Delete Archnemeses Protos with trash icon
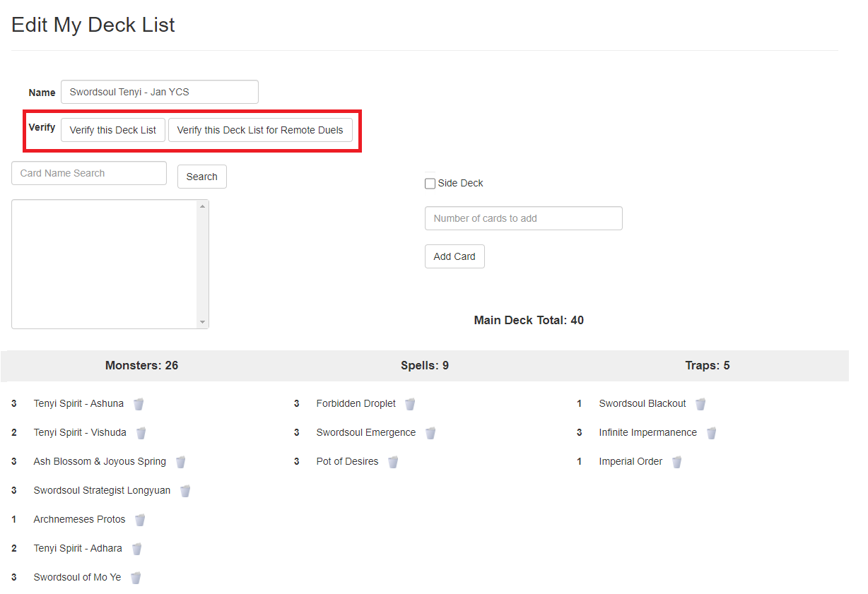The height and width of the screenshot is (594, 868). pos(140,520)
